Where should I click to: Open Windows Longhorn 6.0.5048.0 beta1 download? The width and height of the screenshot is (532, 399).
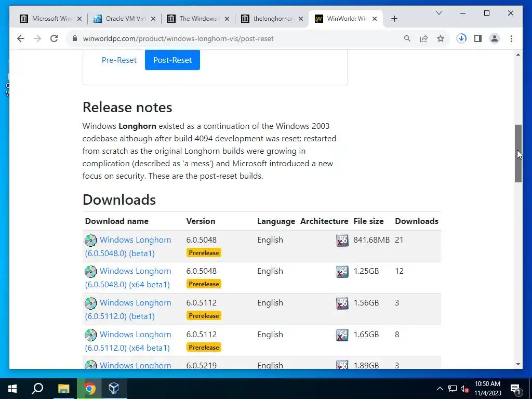click(128, 246)
